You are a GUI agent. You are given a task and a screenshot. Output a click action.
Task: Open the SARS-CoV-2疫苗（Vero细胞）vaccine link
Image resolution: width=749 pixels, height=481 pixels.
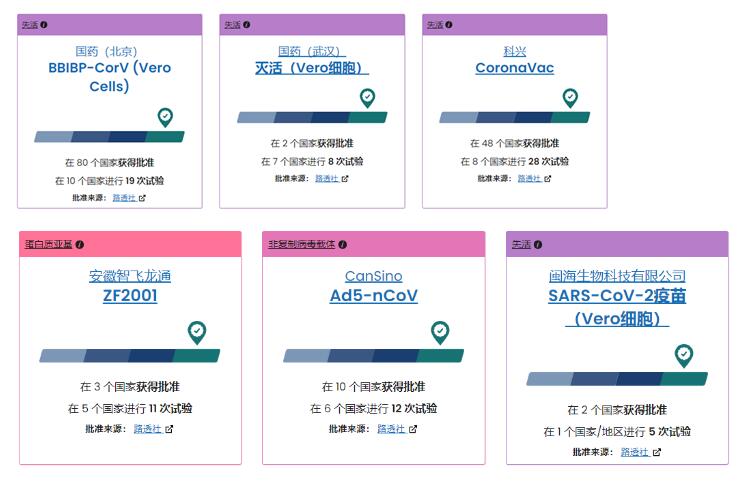(617, 307)
